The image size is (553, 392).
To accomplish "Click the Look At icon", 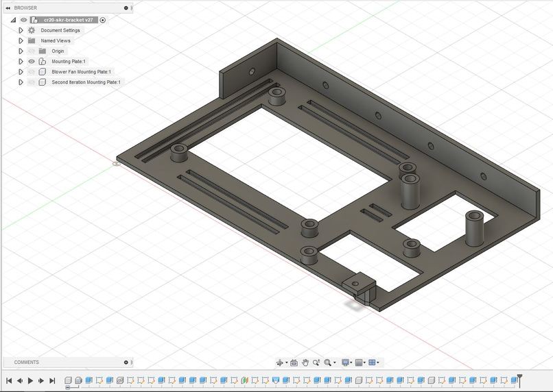I will 294,363.
